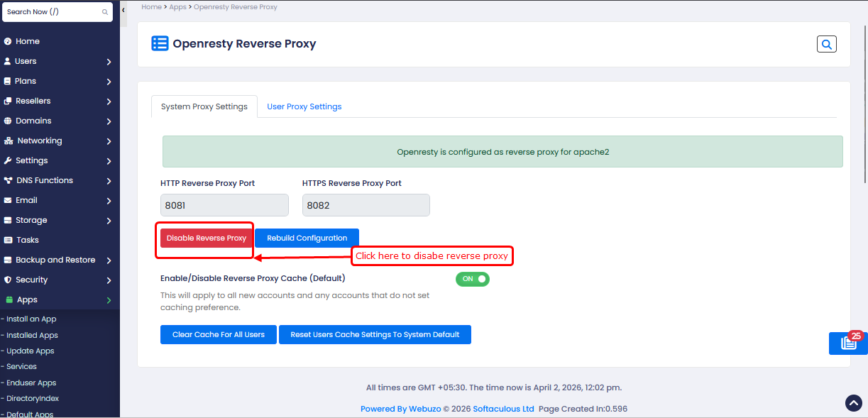Click the HTTP Reverse Proxy Port field
This screenshot has width=868, height=418.
(224, 205)
